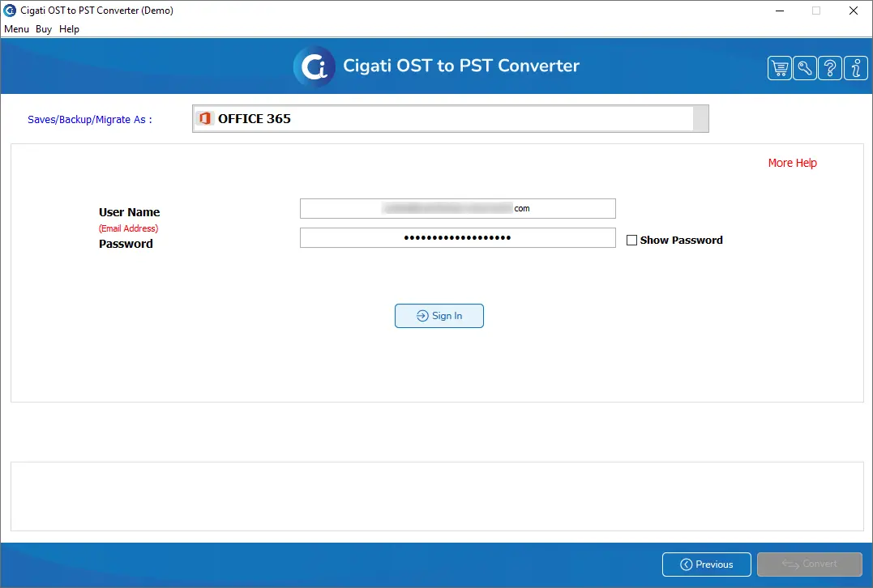Image resolution: width=873 pixels, height=588 pixels.
Task: Click the Cigati logo in header
Action: coord(315,66)
